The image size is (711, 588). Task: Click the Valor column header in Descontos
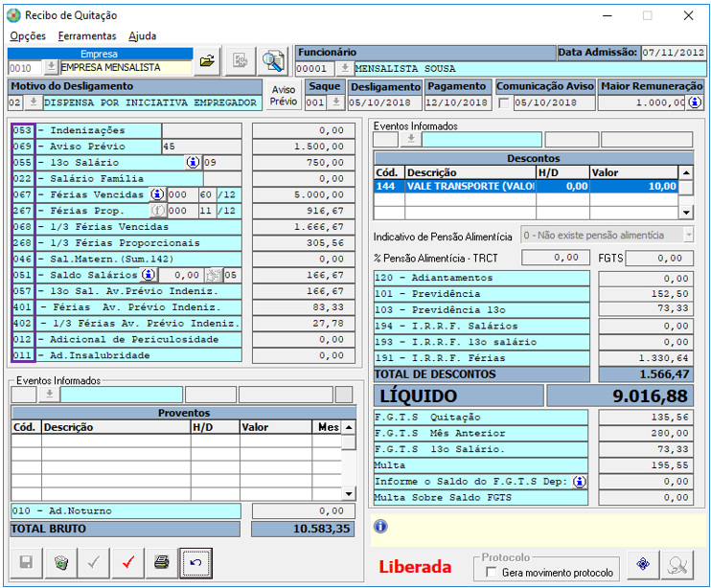point(634,172)
